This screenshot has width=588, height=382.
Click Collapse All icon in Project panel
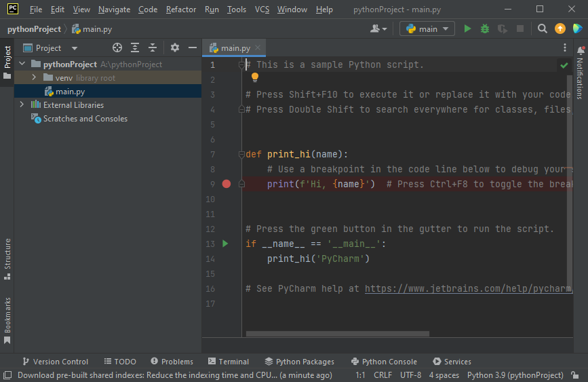[x=153, y=48]
